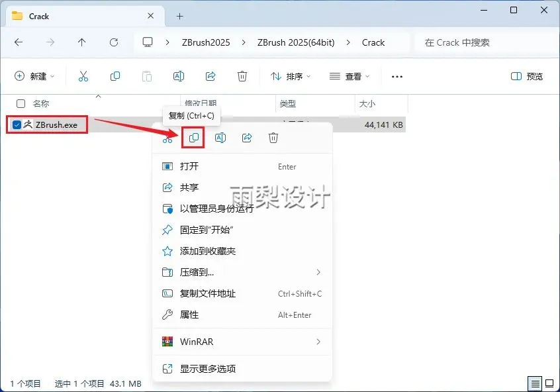Expand chevron after ZBrush2025 breadcrumb
This screenshot has height=392, width=560.
click(x=244, y=42)
